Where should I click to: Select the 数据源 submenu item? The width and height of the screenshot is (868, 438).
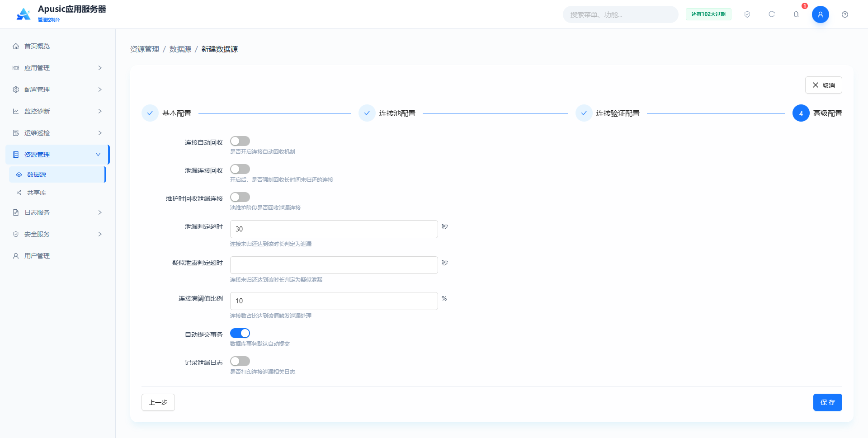point(57,174)
